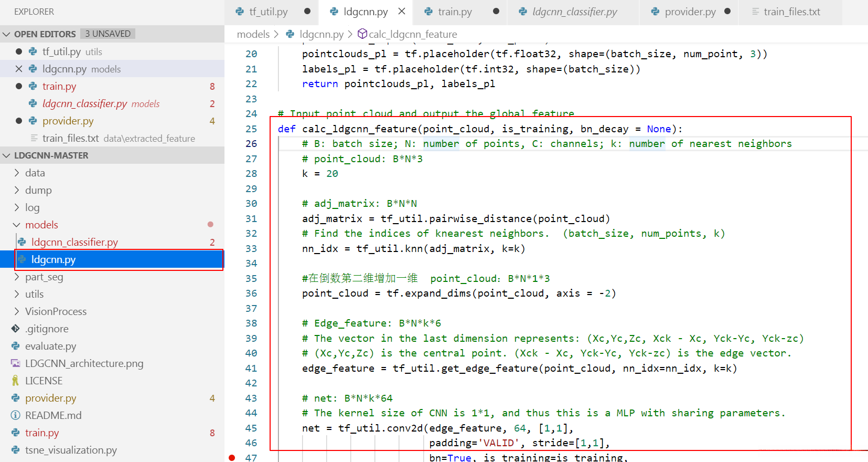Click the unsaved dot beside train.py in Open Editors

[x=19, y=86]
